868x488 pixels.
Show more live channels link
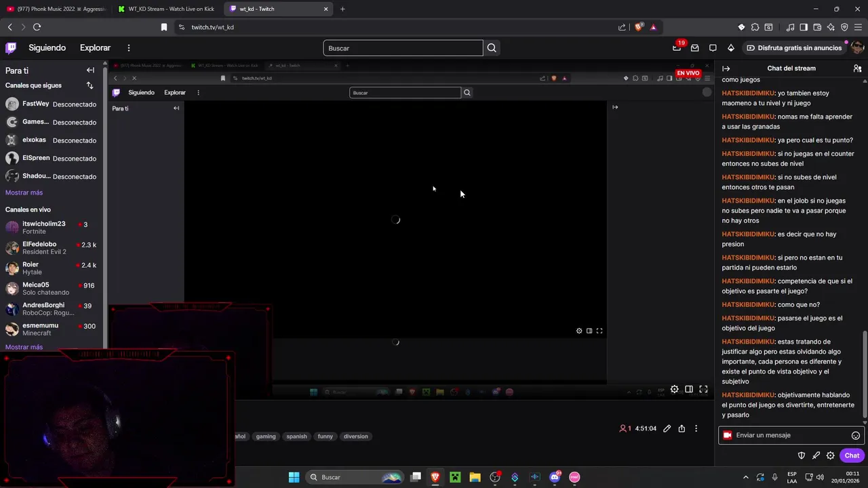[x=24, y=347]
